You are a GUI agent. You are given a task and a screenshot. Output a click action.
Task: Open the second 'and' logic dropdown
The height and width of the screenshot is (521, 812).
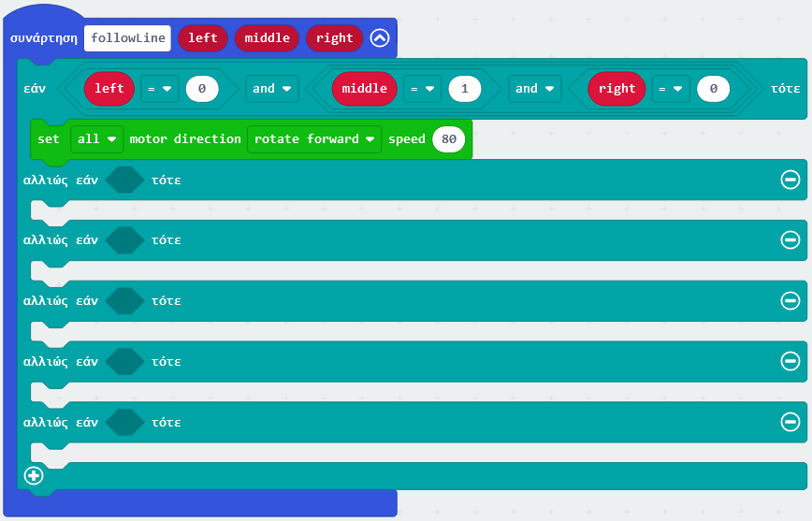click(535, 89)
